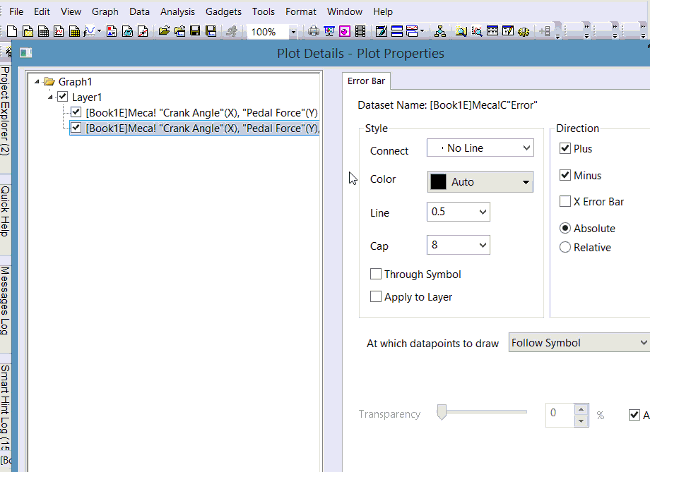The height and width of the screenshot is (498, 684).
Task: Click the Open project folder icon
Action: tap(164, 31)
